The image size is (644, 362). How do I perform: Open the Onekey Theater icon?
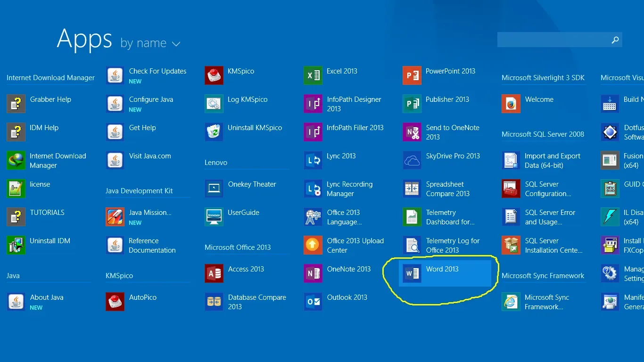pos(214,189)
